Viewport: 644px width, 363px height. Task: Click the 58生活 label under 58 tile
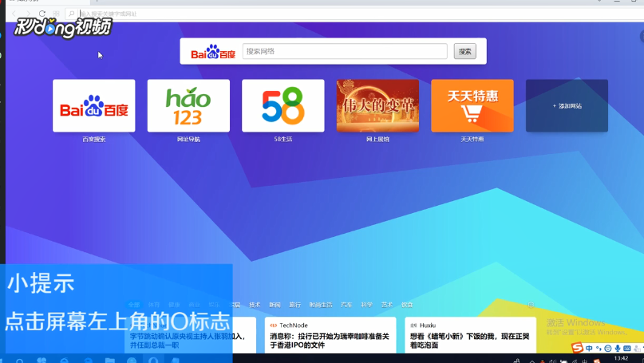click(x=283, y=139)
